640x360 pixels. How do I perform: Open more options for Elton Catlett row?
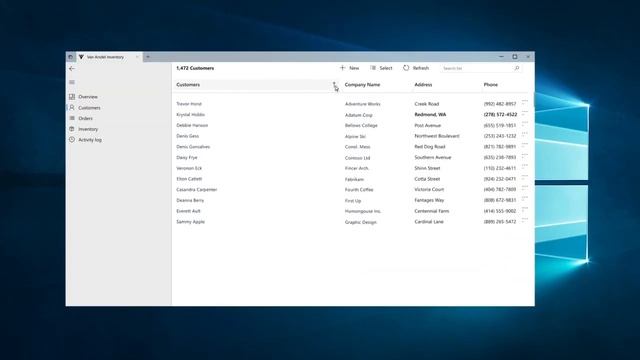[525, 177]
